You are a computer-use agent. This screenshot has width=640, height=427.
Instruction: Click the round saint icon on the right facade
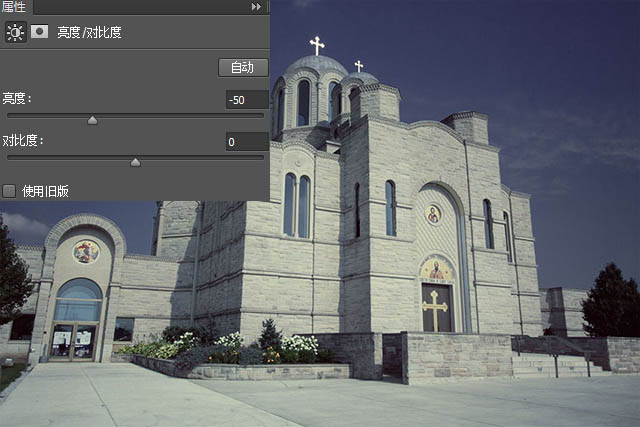(x=433, y=215)
